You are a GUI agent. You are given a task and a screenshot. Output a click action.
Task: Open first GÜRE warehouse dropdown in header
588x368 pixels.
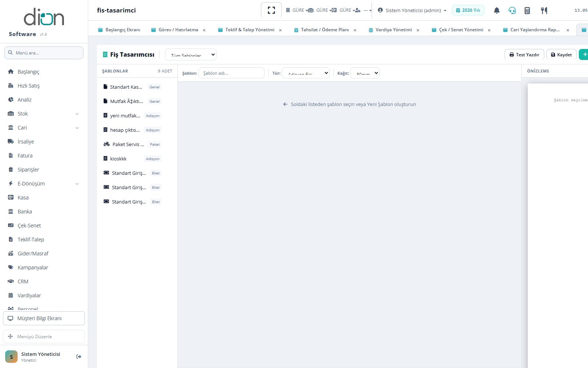(297, 10)
